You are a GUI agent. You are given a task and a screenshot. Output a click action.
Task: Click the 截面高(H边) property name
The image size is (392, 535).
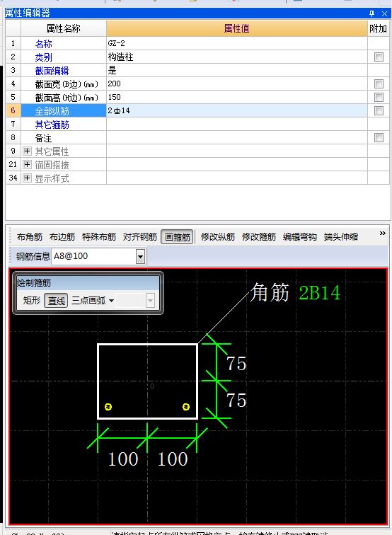point(67,98)
